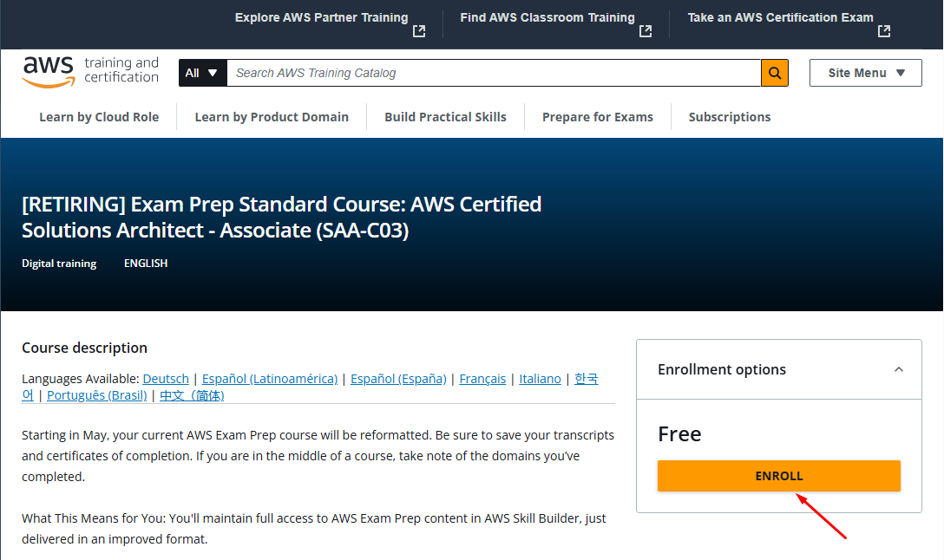Select the Français language link
944x560 pixels.
(x=482, y=379)
